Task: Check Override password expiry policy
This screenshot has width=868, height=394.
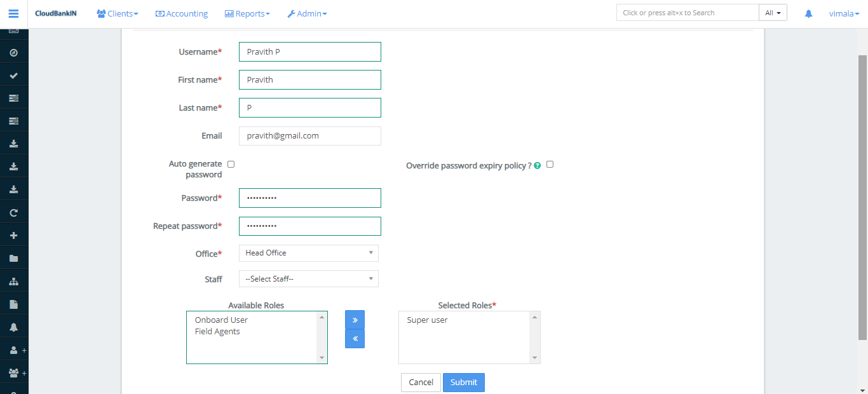Action: [x=550, y=164]
